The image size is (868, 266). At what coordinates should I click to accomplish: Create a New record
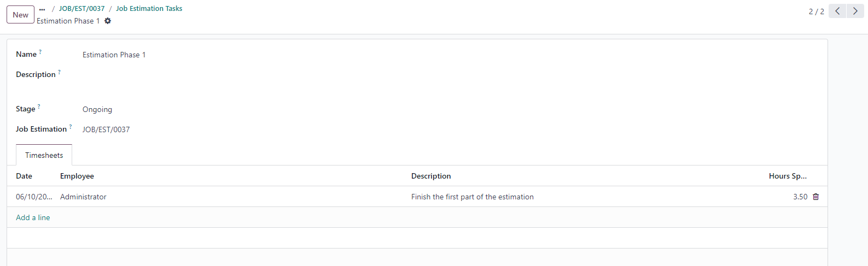20,15
